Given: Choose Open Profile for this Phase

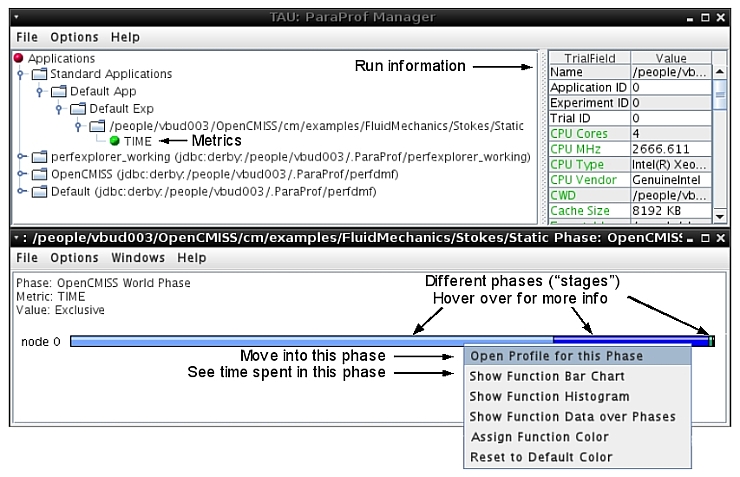Looking at the screenshot, I should click(578, 356).
